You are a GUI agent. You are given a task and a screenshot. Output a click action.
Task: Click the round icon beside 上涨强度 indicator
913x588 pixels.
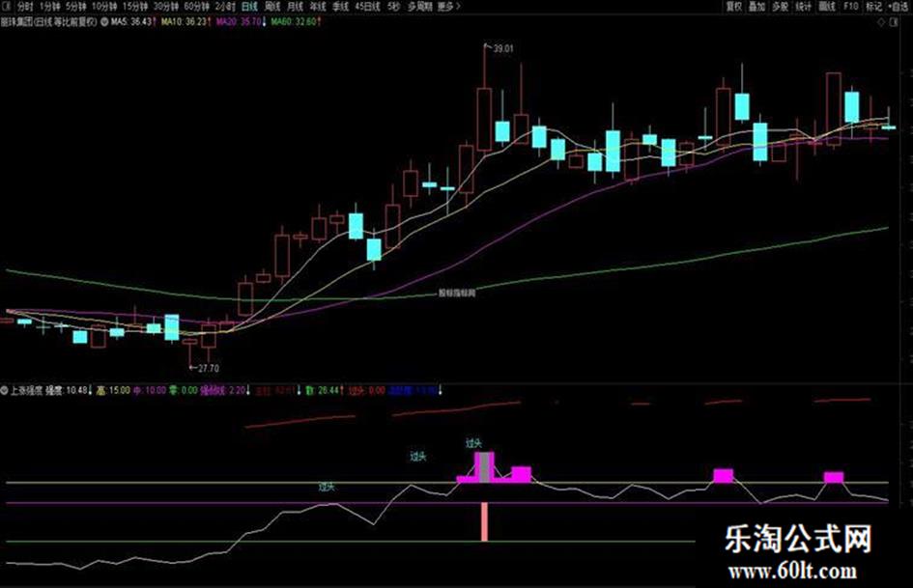(x=5, y=390)
